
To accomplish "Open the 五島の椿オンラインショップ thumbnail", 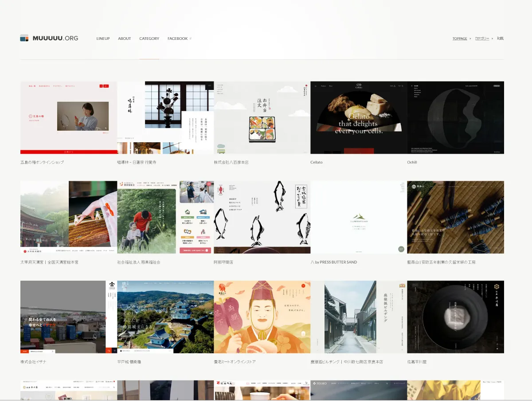I will (x=68, y=117).
